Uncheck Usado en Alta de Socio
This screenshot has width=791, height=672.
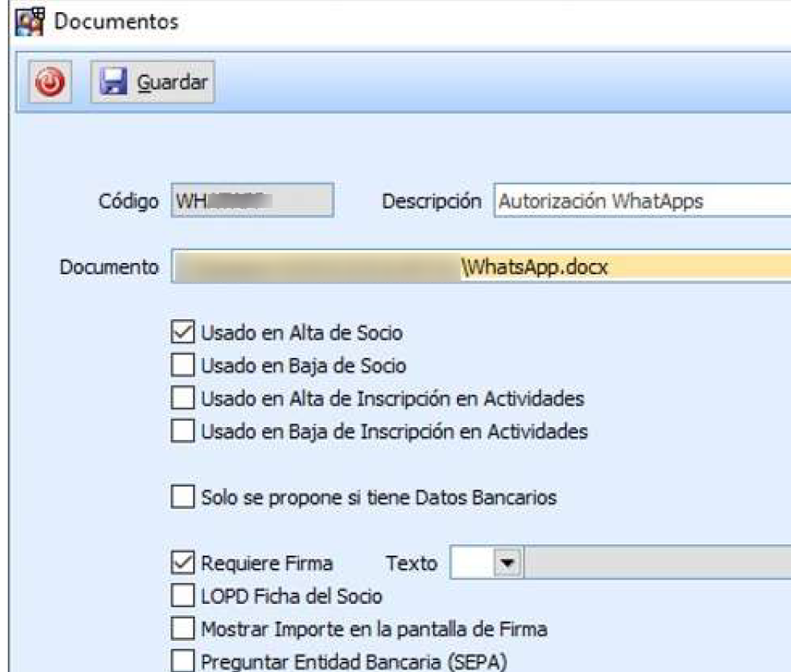pos(182,332)
